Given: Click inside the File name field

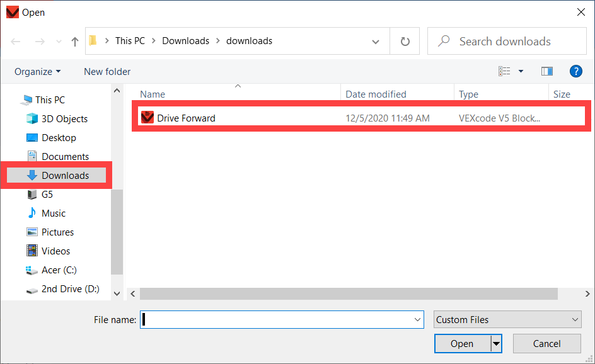Looking at the screenshot, I should (277, 319).
